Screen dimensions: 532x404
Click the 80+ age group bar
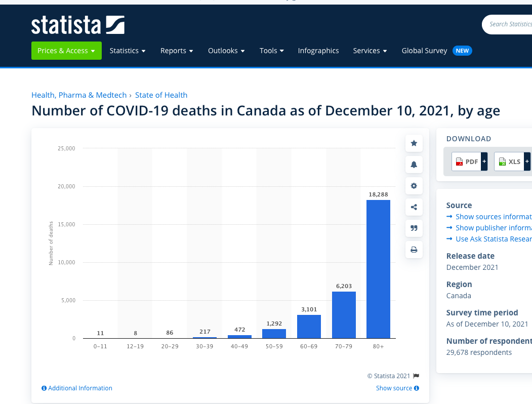click(378, 269)
